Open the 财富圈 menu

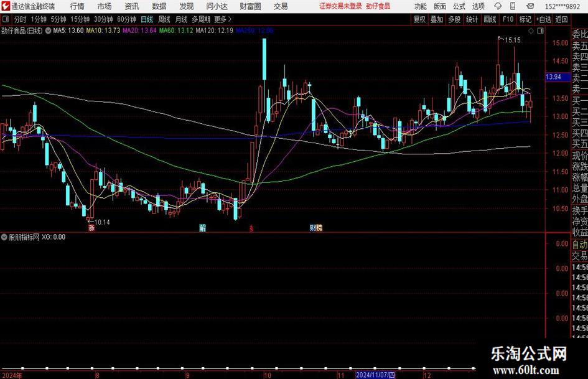pyautogui.click(x=251, y=6)
